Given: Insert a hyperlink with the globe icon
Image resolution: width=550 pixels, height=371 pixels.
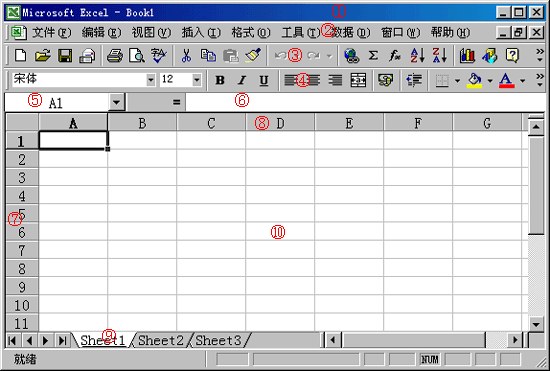Looking at the screenshot, I should pyautogui.click(x=351, y=55).
